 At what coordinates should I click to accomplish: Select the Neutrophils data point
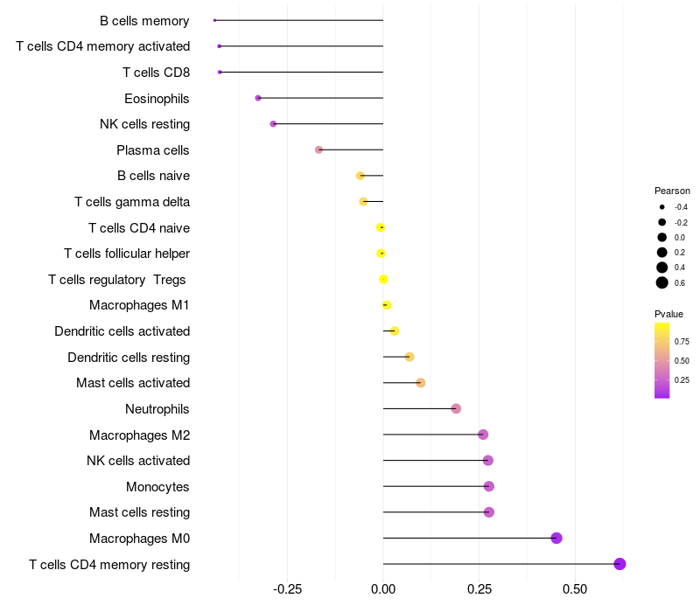(456, 408)
